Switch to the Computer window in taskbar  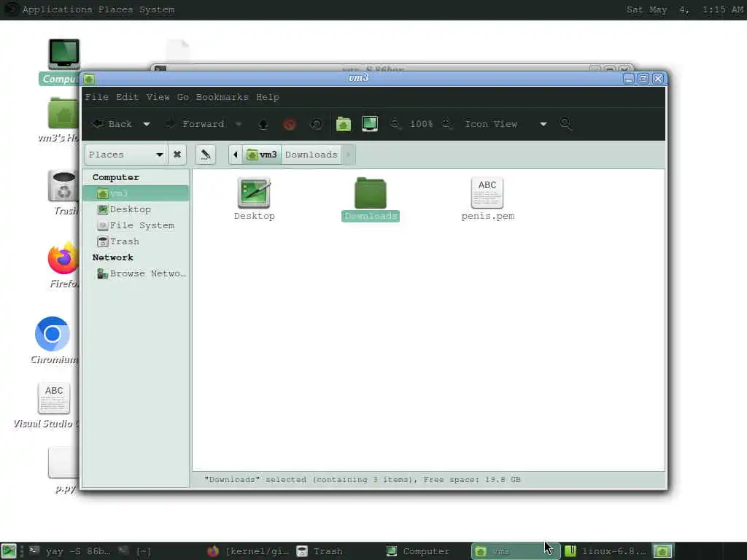click(x=427, y=551)
